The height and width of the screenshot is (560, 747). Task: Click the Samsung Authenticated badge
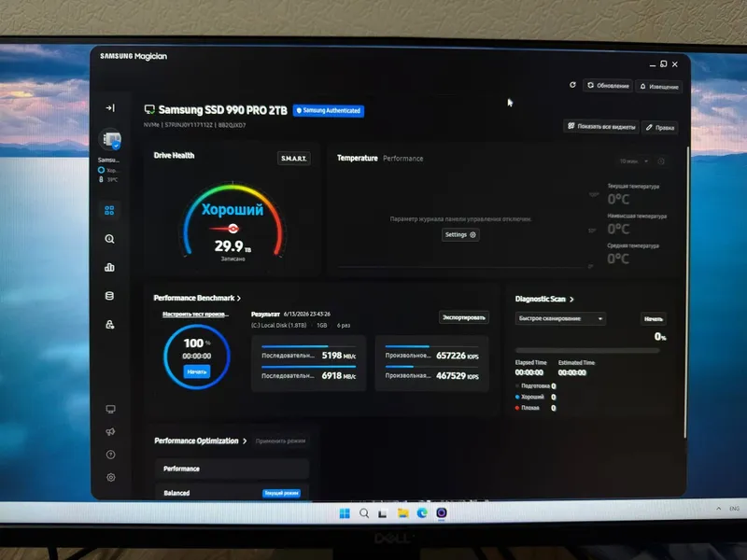click(329, 110)
